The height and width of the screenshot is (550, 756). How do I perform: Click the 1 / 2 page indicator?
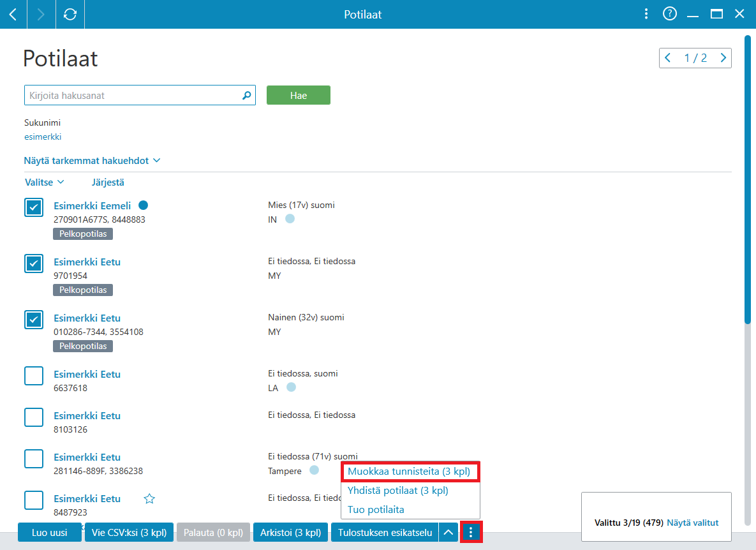pos(695,58)
